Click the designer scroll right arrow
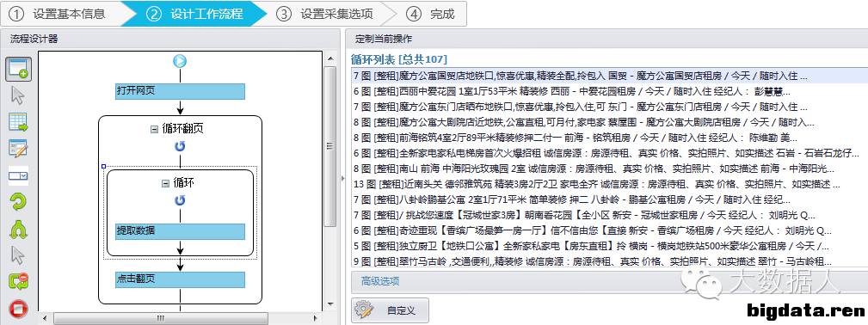 click(x=317, y=318)
